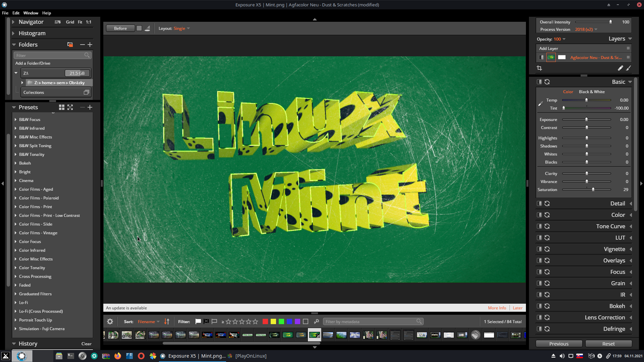Toggle the Color panel on/off
The image size is (644, 362).
pos(539,215)
